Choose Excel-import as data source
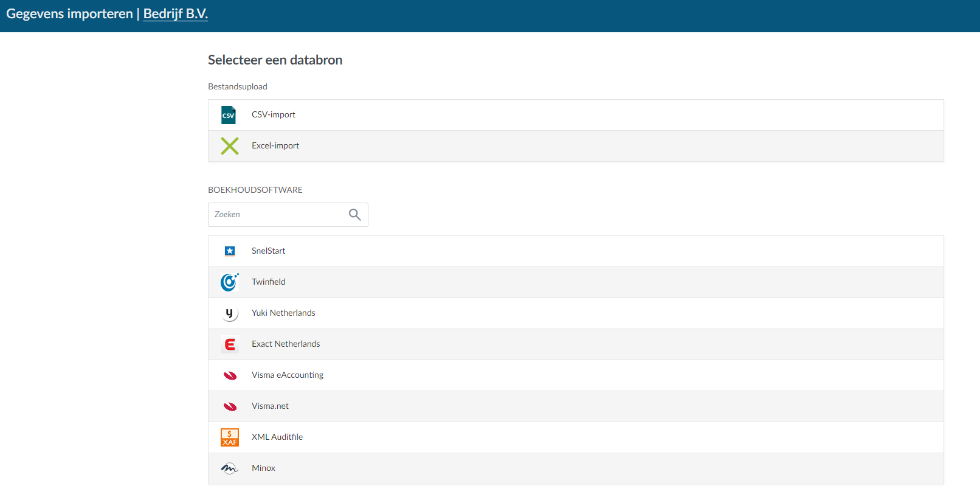Screen dimensions: 980x494 [576, 146]
